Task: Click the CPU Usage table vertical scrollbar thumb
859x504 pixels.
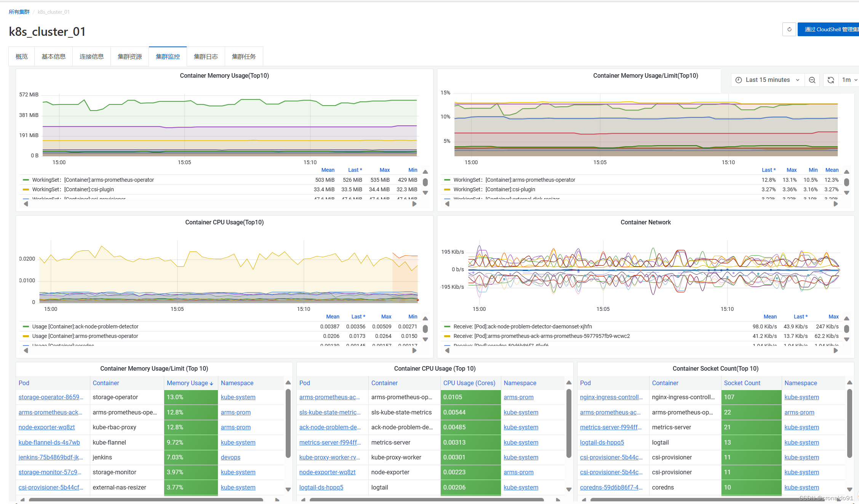Action: click(x=569, y=423)
